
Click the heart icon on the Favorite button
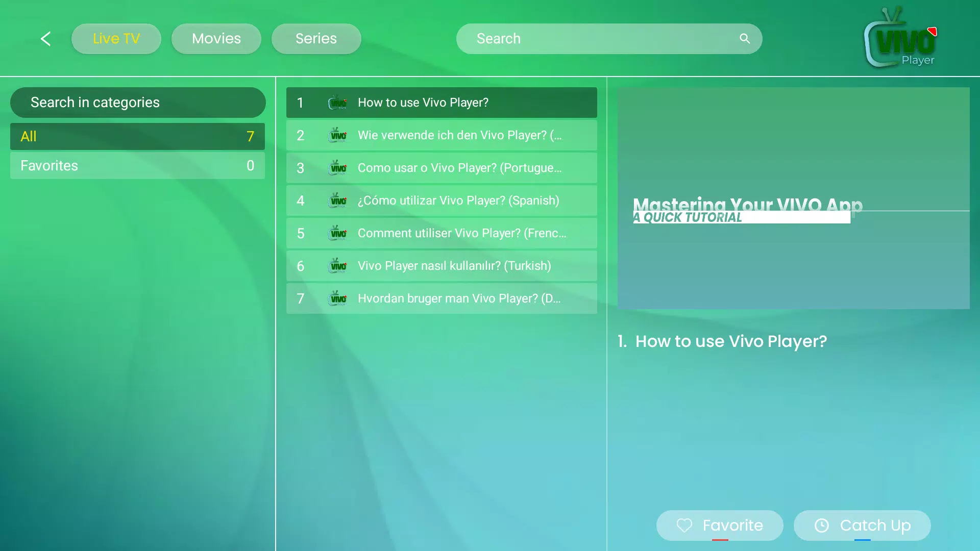coord(684,525)
